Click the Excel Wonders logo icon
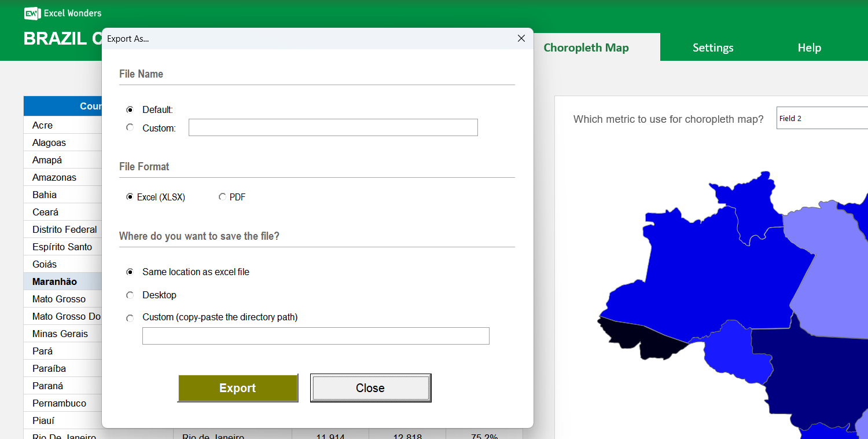 (x=32, y=13)
